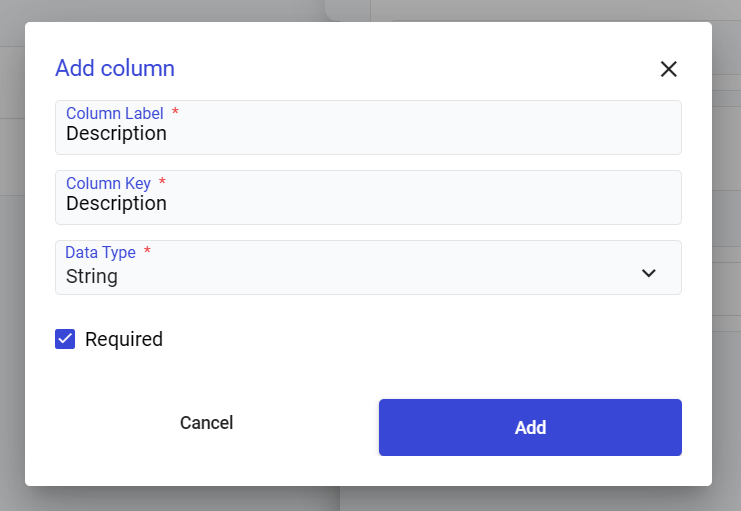
Task: Click the Required checkbox label text
Action: pos(124,339)
